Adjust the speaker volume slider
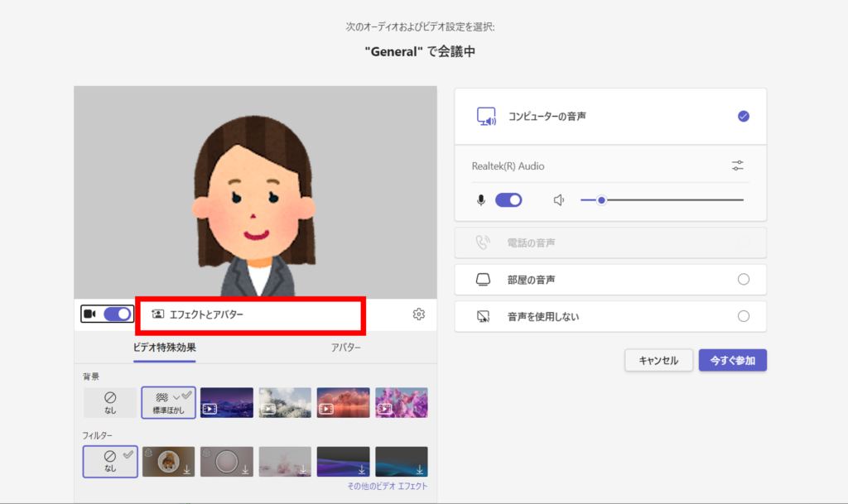Viewport: 848px width, 504px height. click(x=601, y=199)
